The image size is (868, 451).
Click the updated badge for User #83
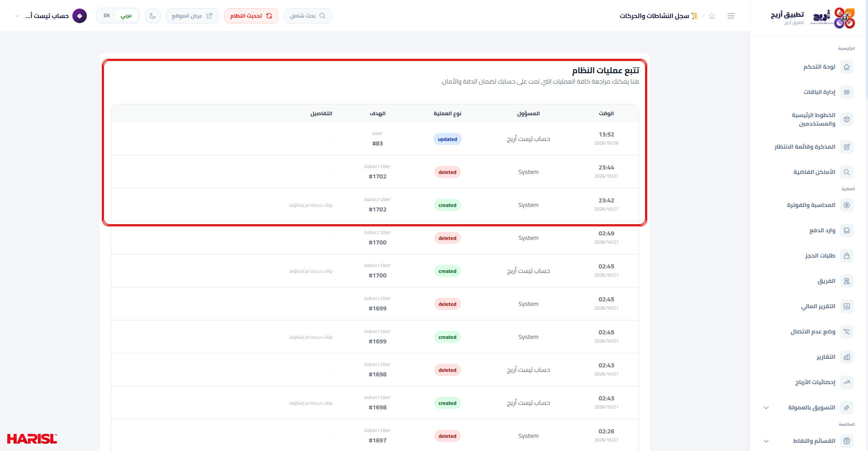click(x=447, y=139)
